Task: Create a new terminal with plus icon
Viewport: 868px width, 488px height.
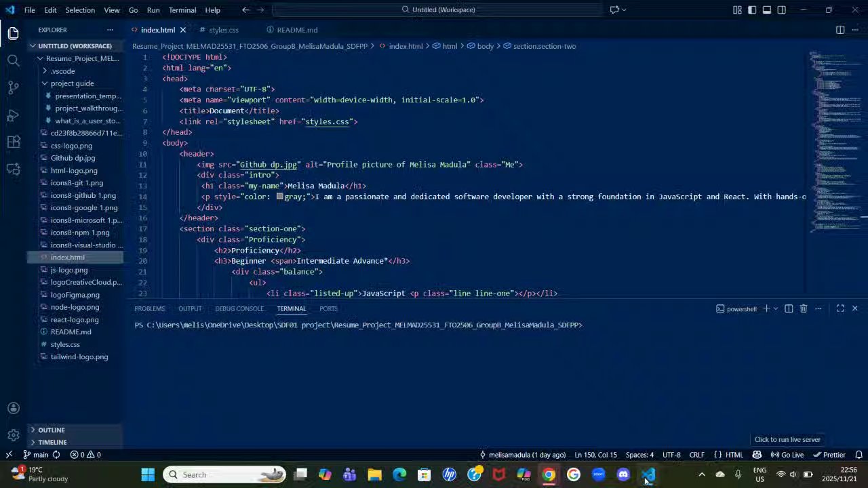Action: point(766,309)
